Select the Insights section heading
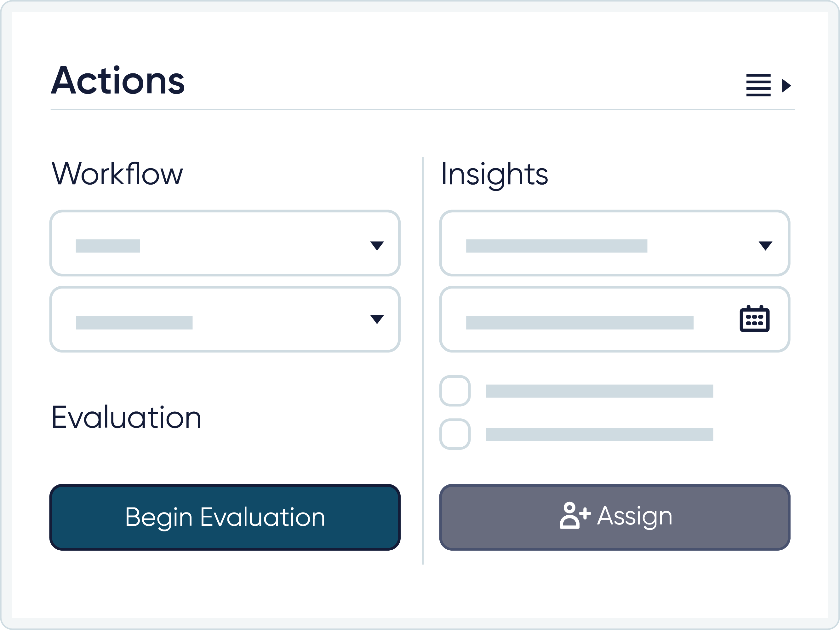 pos(494,175)
